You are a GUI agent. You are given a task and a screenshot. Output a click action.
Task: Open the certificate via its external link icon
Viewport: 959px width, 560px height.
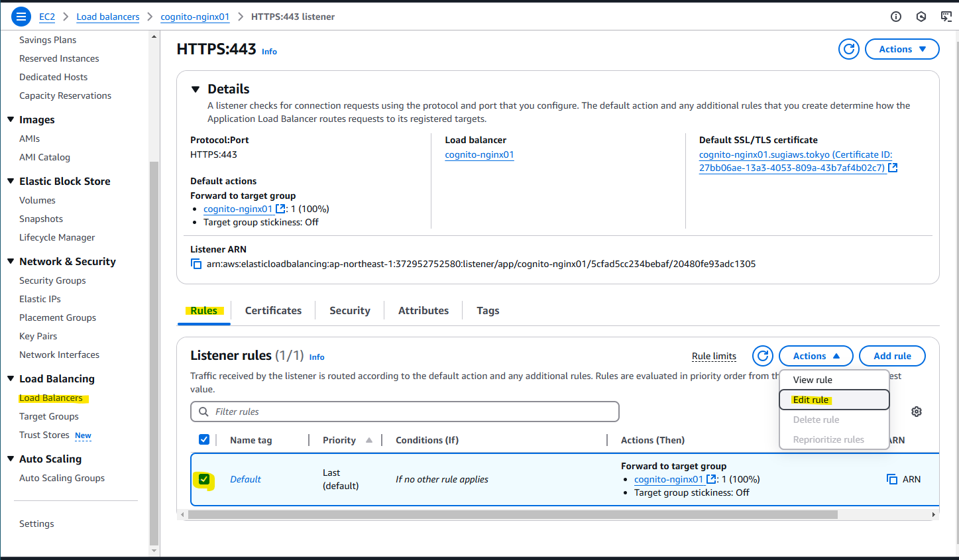(893, 168)
